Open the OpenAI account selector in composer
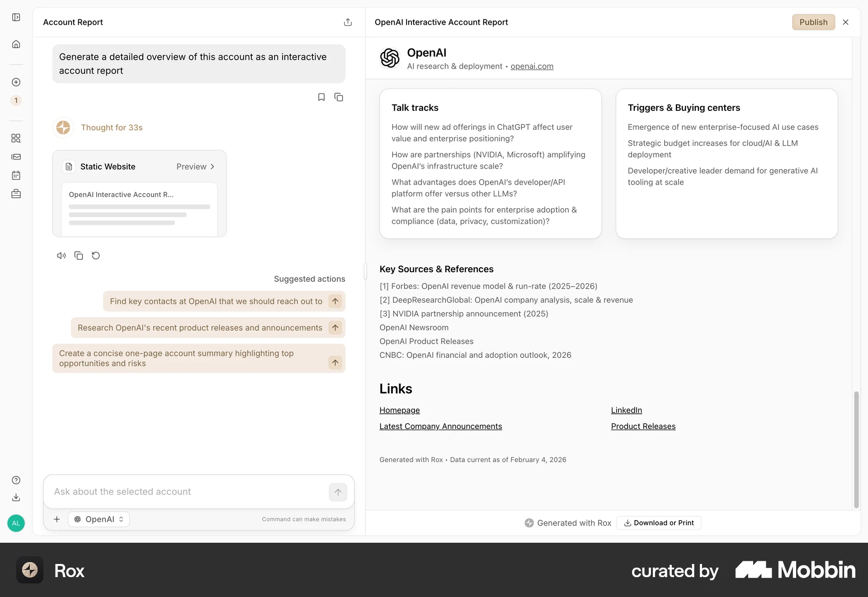Screen dimensions: 868x597 coord(98,519)
